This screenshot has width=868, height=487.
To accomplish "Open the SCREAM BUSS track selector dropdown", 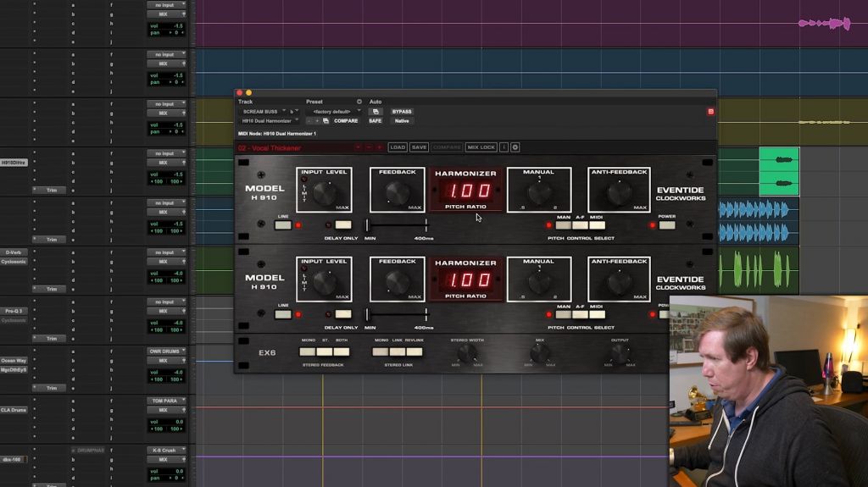I will pos(263,112).
